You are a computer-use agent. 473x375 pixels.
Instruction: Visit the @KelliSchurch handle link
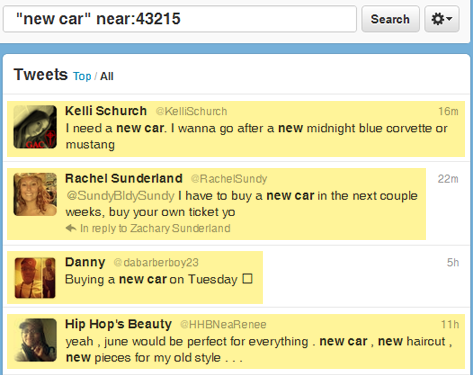pos(191,111)
